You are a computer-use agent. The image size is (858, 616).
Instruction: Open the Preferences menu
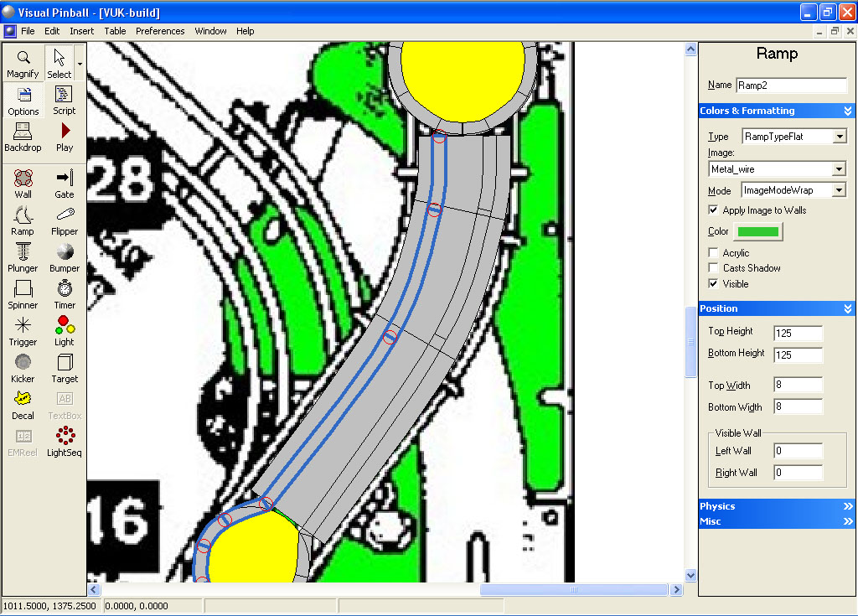[x=160, y=31]
